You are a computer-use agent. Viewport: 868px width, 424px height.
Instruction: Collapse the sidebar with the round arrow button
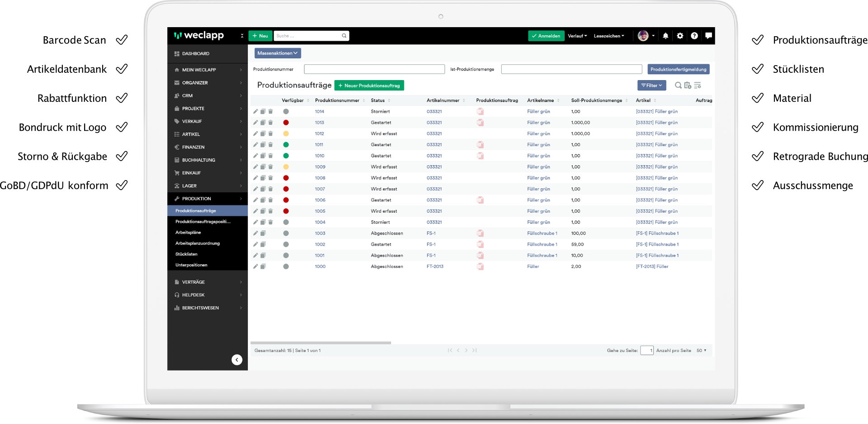pos(237,360)
